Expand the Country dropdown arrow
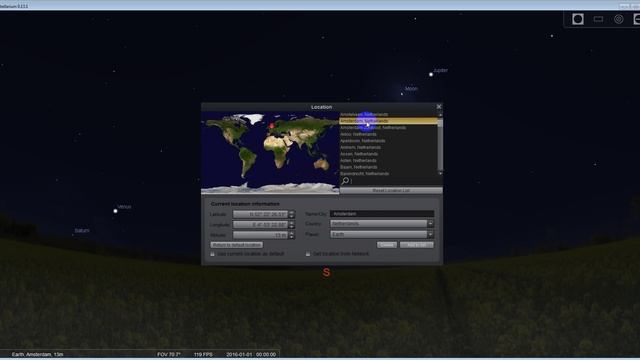This screenshot has height=360, width=640. (x=430, y=224)
